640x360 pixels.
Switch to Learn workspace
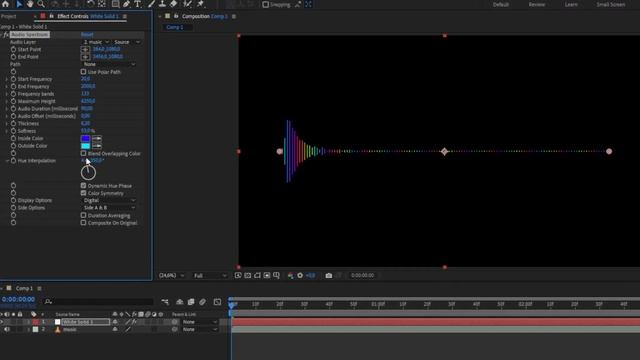click(571, 4)
